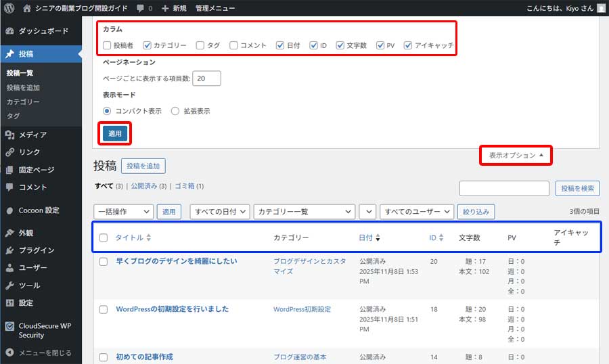609x364 pixels.
Task: Click the 投稿を検索 button
Action: point(578,188)
